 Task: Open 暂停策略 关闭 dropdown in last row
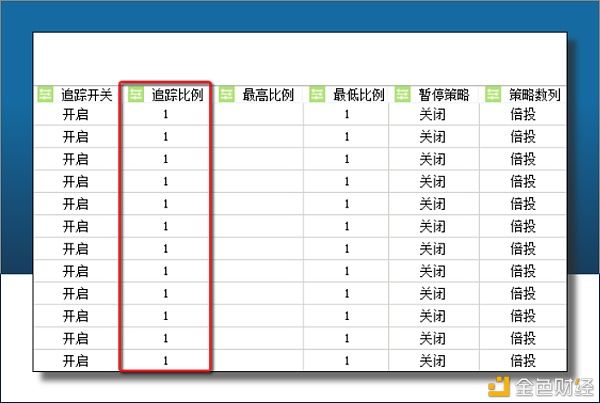[432, 360]
